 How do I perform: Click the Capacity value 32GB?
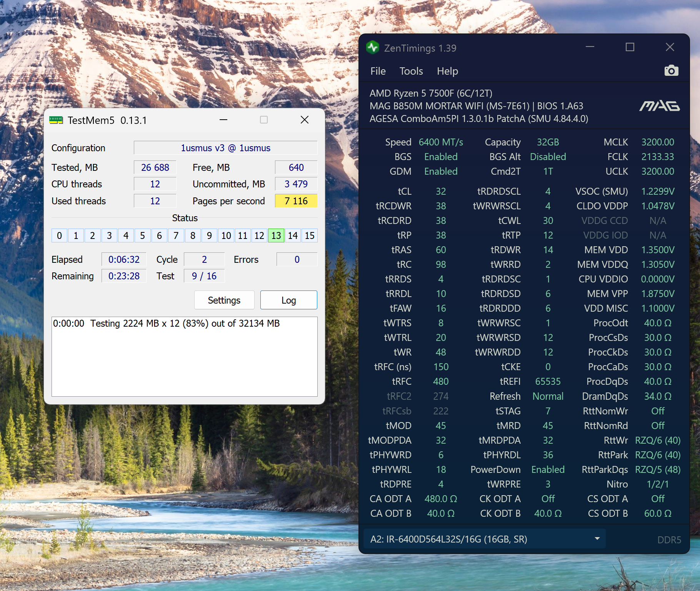548,142
